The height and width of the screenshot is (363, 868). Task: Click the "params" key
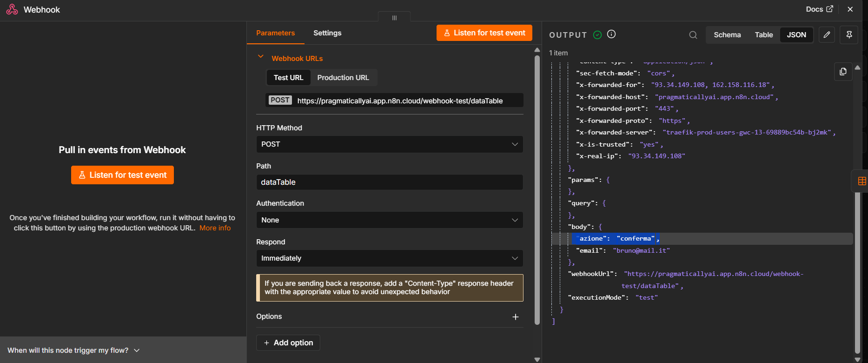[583, 180]
